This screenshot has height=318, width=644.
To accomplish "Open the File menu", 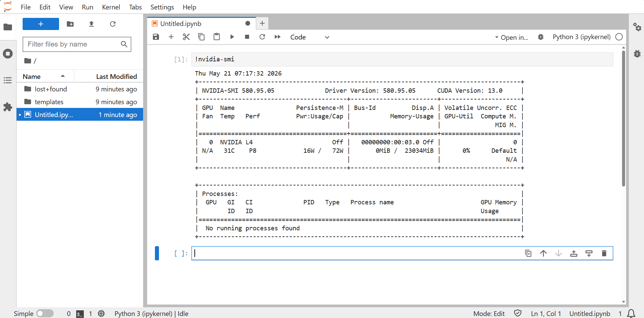I will 26,7.
